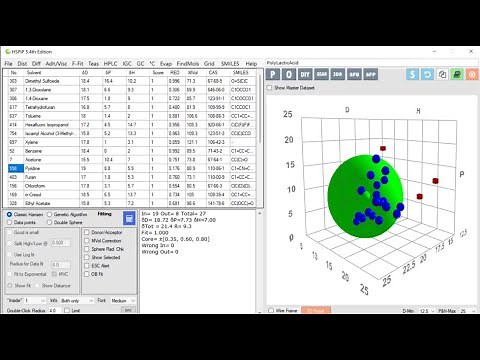Viewport: 480px width, 360px height.
Task: Click the CAS column header
Action: pyautogui.click(x=213, y=72)
